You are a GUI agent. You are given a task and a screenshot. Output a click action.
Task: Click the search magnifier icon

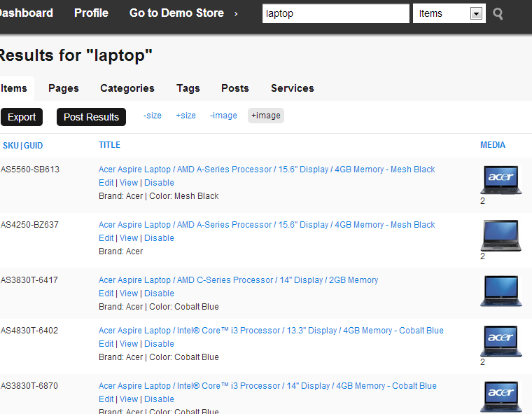tap(498, 14)
